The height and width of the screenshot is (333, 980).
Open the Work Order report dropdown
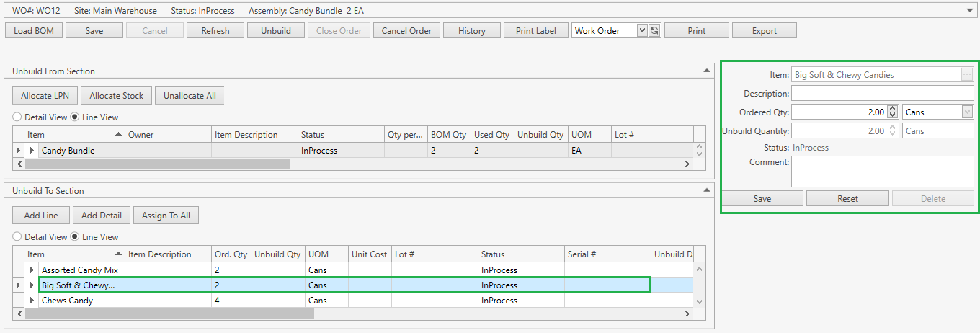click(x=642, y=31)
